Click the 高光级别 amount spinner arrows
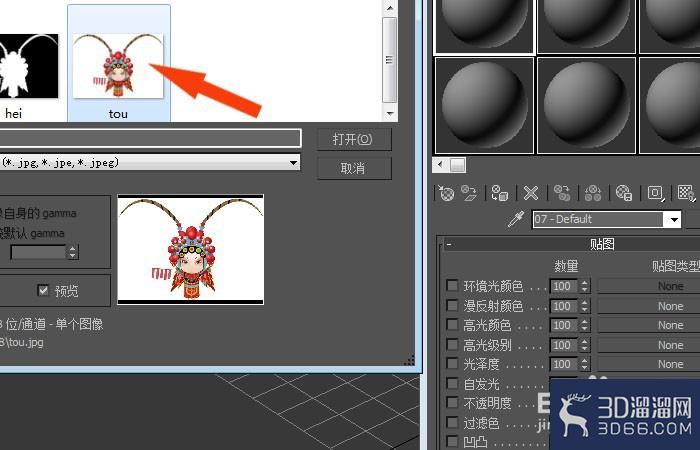The width and height of the screenshot is (700, 450). pos(585,345)
